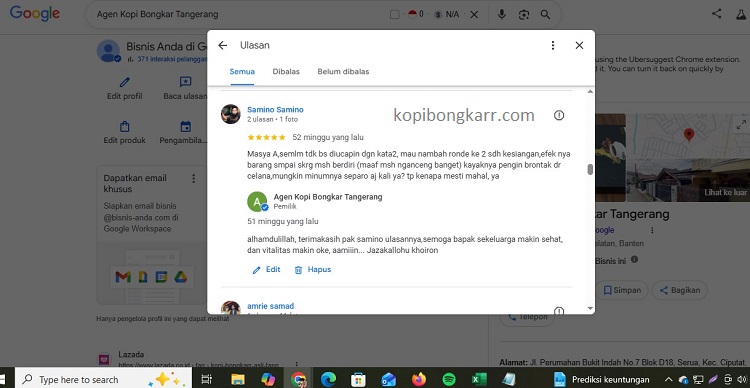Open 371 interaksi pelanggan link
The width and height of the screenshot is (750, 388).
172,59
